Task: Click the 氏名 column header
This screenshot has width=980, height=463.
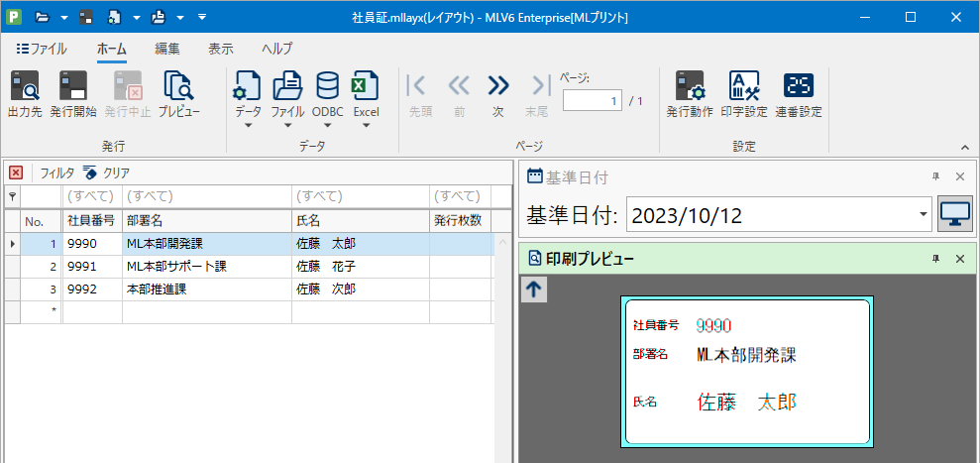Action: (361, 221)
